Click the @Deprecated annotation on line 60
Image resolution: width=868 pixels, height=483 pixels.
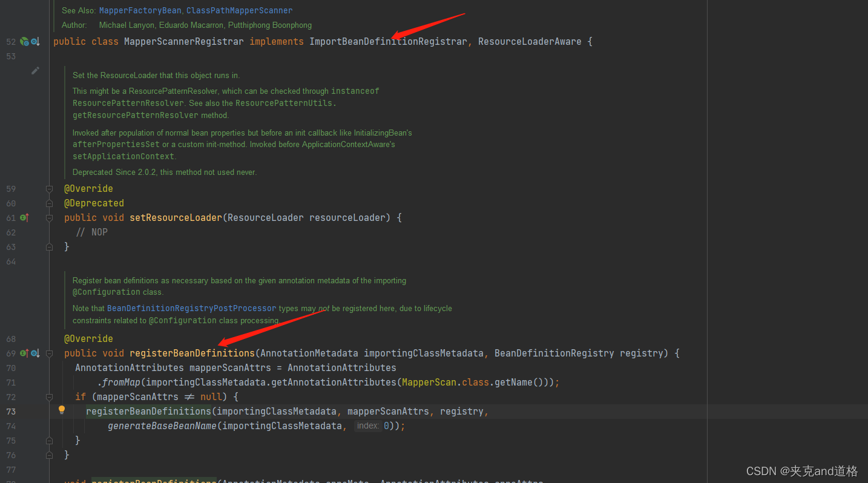tap(94, 203)
